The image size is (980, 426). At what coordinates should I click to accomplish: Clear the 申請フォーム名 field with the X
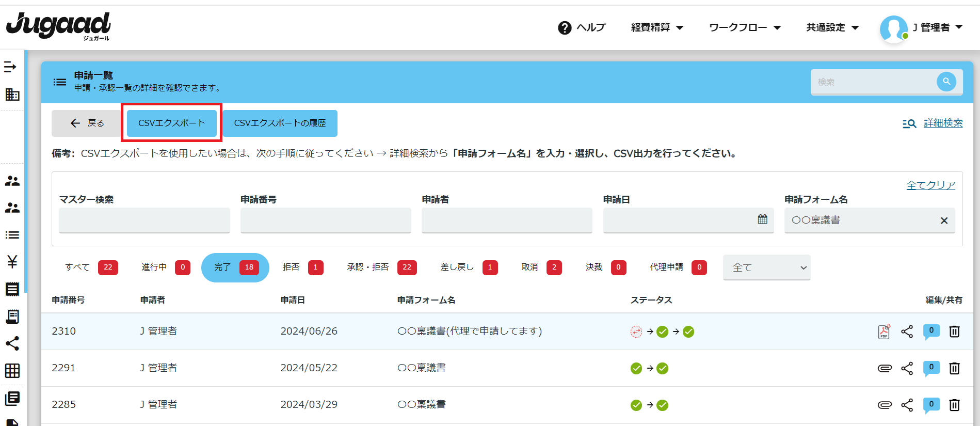tap(944, 220)
